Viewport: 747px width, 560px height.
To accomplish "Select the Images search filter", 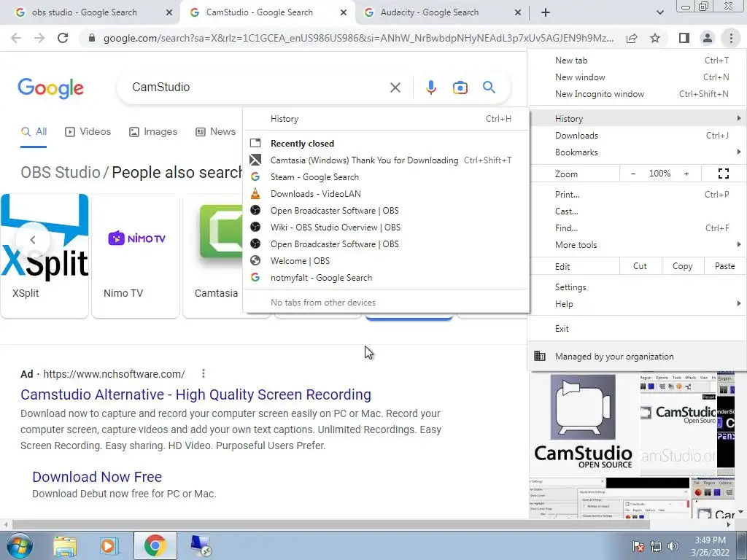I will 153,132.
